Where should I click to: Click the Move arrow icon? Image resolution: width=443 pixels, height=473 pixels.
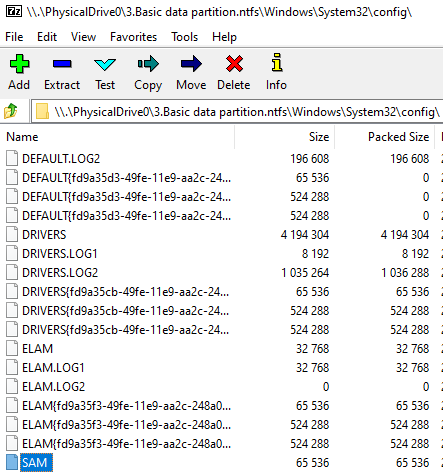click(191, 63)
